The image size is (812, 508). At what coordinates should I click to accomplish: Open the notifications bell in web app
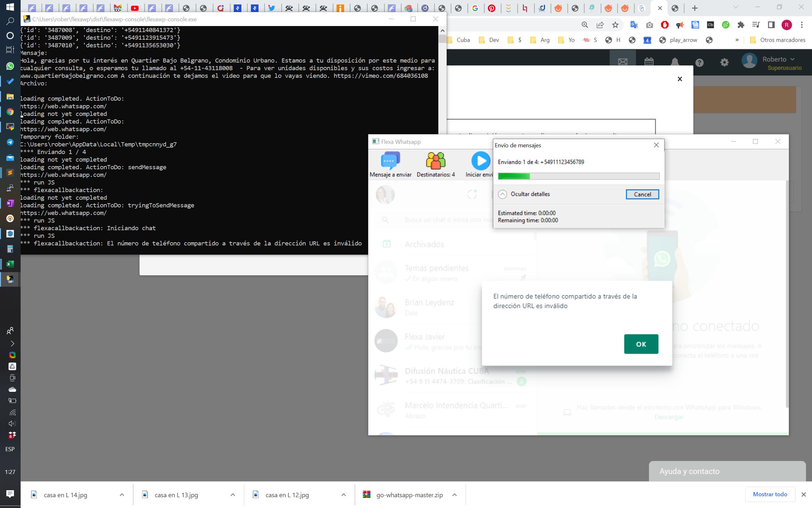coord(675,62)
